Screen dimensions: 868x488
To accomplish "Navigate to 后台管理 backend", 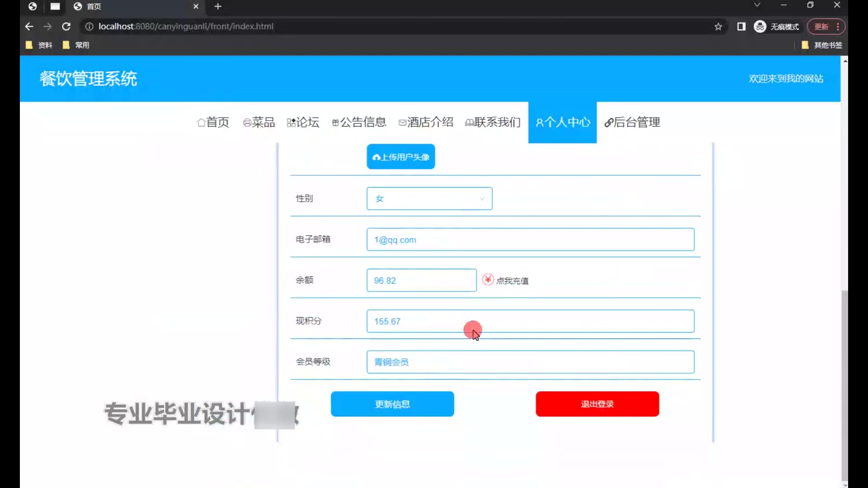I will pyautogui.click(x=632, y=122).
